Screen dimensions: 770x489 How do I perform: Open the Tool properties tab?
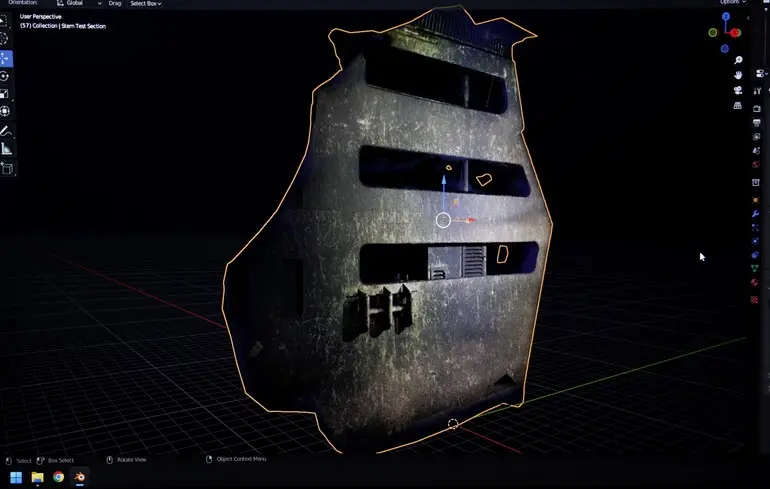(756, 91)
